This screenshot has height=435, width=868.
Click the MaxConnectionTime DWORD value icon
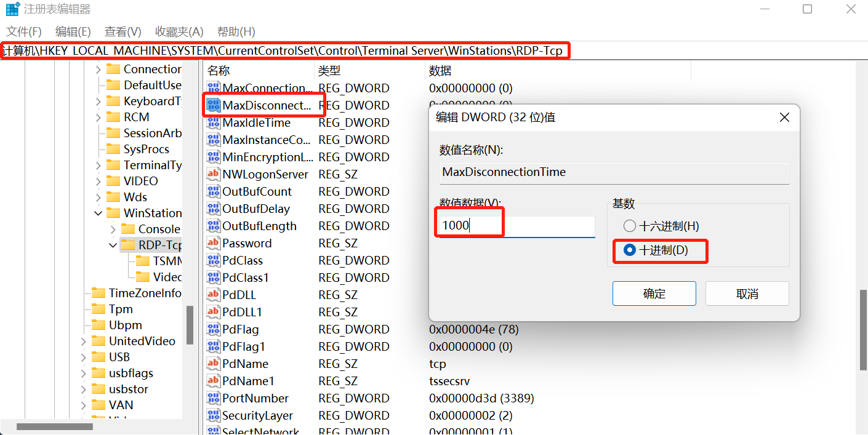tap(213, 88)
